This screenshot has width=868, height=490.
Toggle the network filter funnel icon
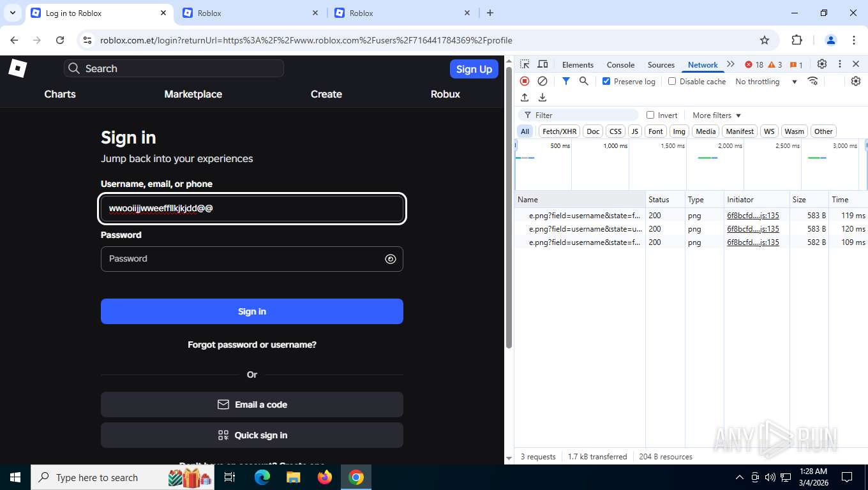565,81
